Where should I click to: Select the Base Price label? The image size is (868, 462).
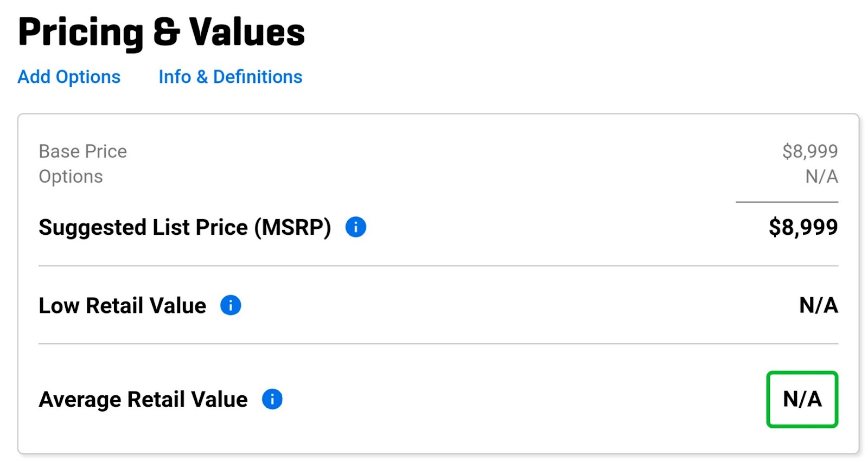pos(82,151)
